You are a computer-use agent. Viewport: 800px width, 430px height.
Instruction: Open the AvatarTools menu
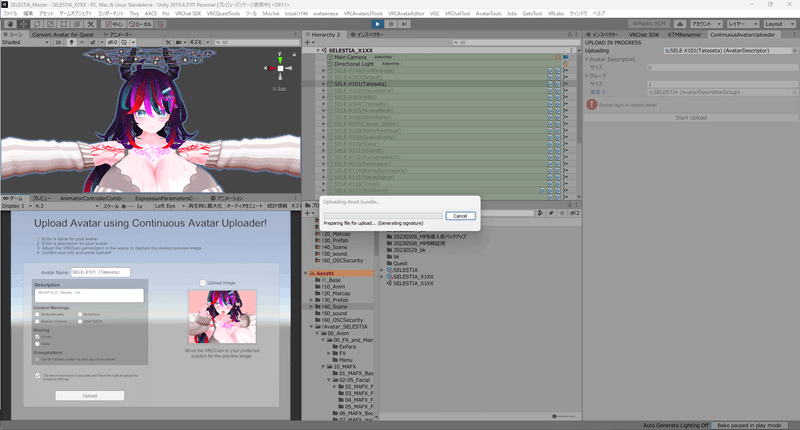[x=488, y=13]
